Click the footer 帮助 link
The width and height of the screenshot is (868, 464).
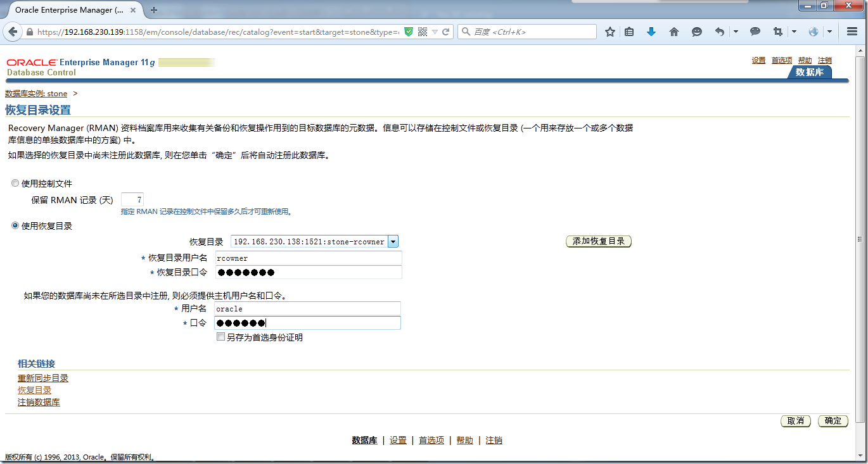[x=464, y=441]
